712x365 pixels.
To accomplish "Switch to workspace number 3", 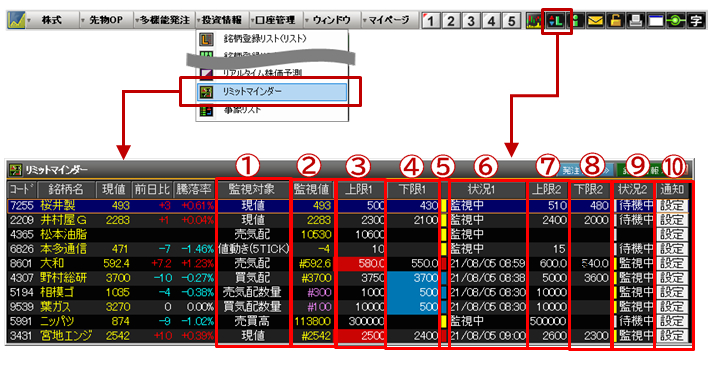I will [x=471, y=21].
